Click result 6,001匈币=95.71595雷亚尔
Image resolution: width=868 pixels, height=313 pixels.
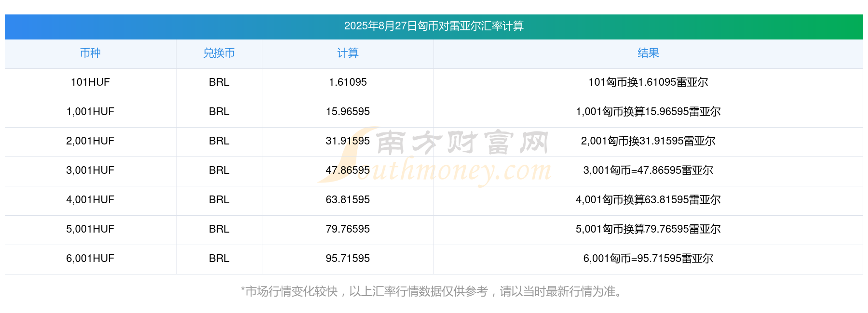click(648, 259)
